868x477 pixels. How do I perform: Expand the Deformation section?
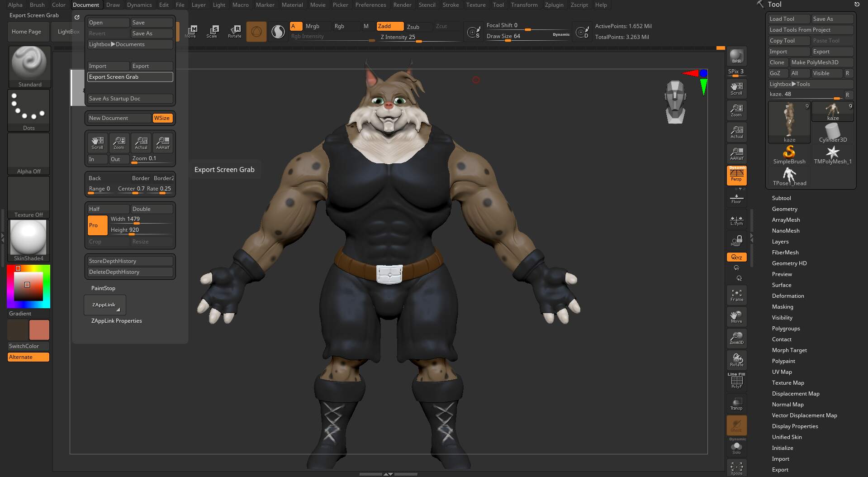tap(787, 296)
